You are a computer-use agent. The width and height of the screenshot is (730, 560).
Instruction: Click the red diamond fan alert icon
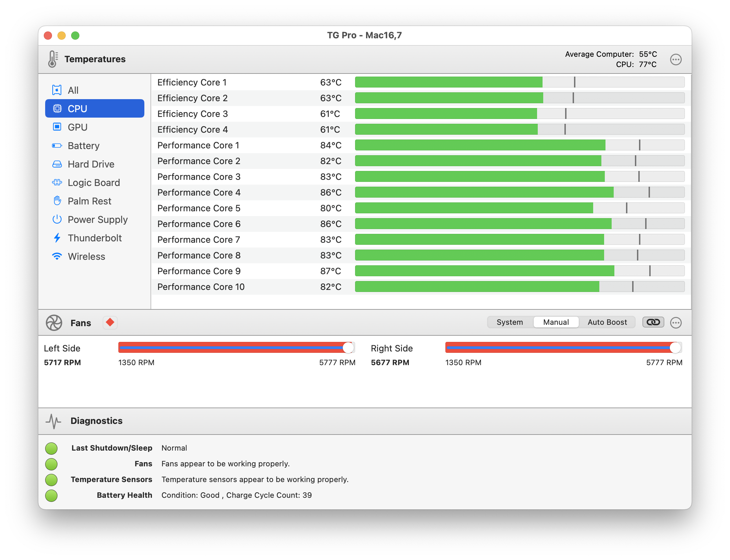(110, 322)
